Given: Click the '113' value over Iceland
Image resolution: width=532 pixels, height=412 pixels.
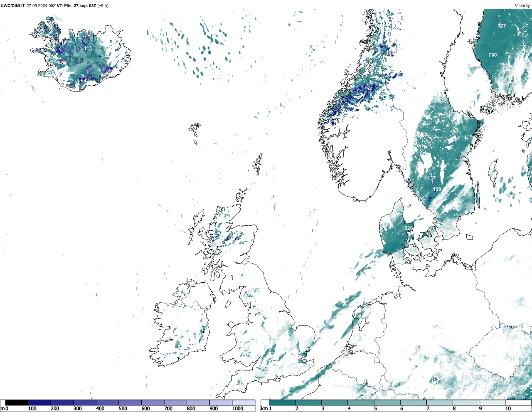Looking at the screenshot, I should pyautogui.click(x=88, y=48).
